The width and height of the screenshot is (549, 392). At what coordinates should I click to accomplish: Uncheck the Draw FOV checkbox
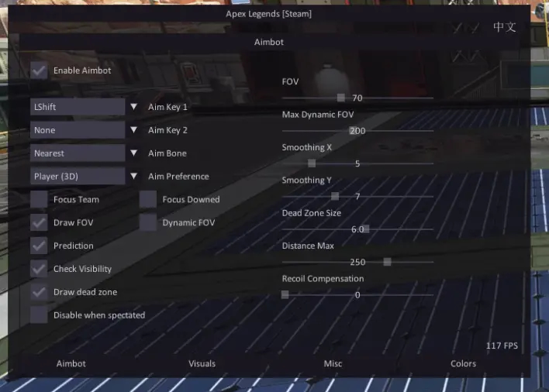(39, 223)
